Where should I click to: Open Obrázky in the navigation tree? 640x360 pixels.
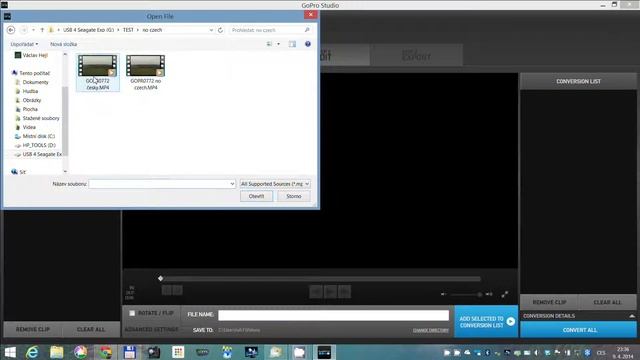(32, 100)
